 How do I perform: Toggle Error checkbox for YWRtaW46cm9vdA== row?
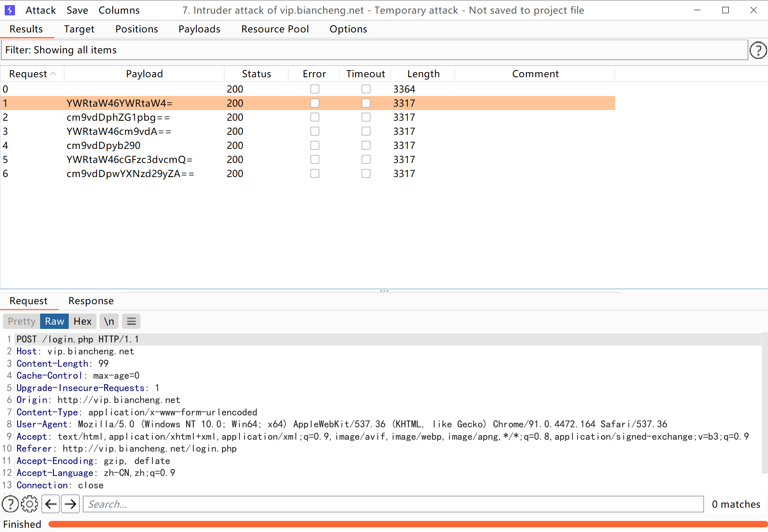point(315,131)
